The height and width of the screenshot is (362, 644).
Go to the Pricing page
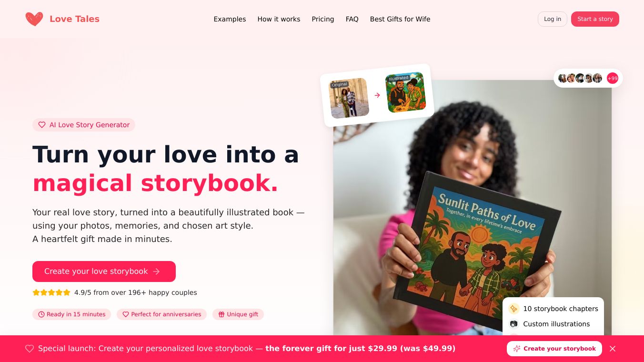coord(323,19)
